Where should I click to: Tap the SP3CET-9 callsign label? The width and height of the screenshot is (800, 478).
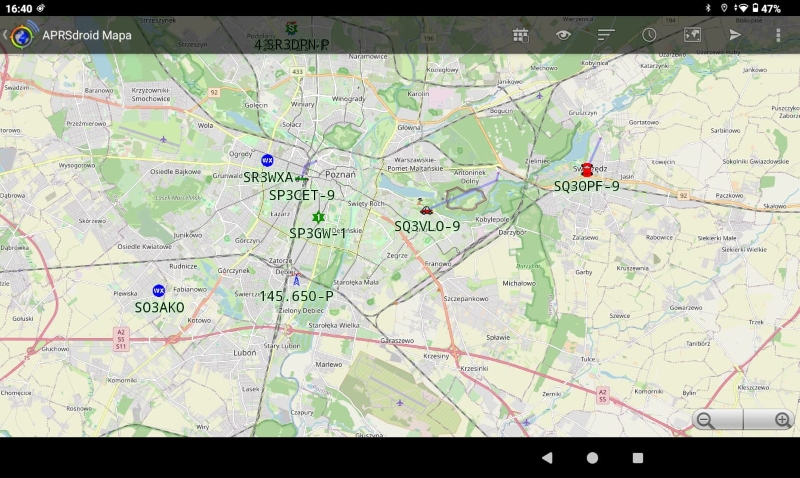click(302, 195)
